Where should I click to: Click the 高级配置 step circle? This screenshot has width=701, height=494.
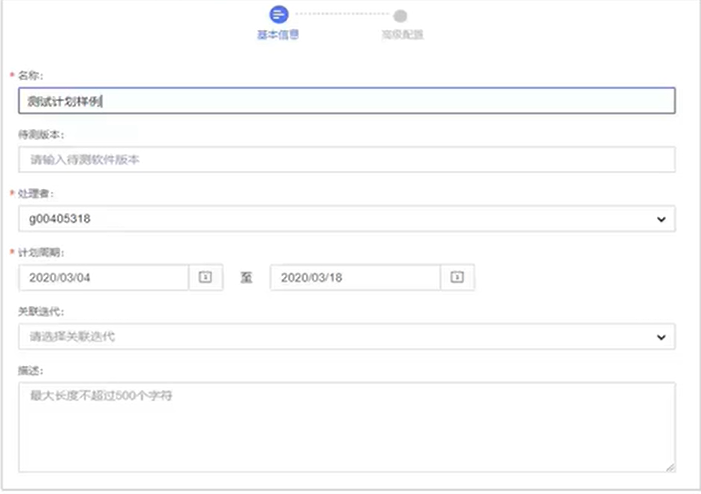(x=400, y=16)
